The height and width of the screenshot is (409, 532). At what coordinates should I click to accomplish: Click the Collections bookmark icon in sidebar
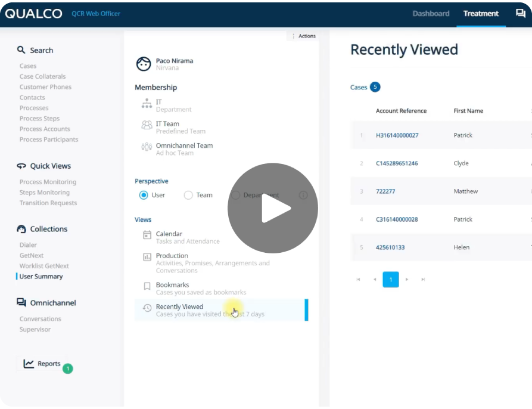[x=22, y=229]
